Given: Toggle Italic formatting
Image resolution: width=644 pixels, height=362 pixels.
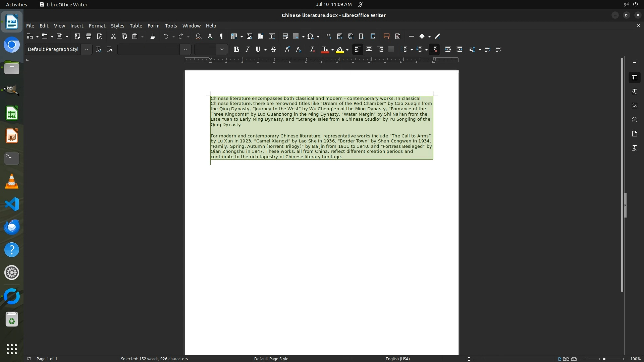Looking at the screenshot, I should (248, 50).
